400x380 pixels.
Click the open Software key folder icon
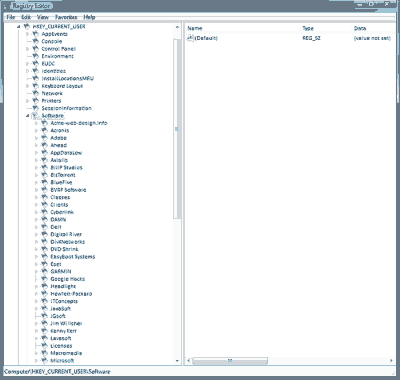tap(36, 115)
